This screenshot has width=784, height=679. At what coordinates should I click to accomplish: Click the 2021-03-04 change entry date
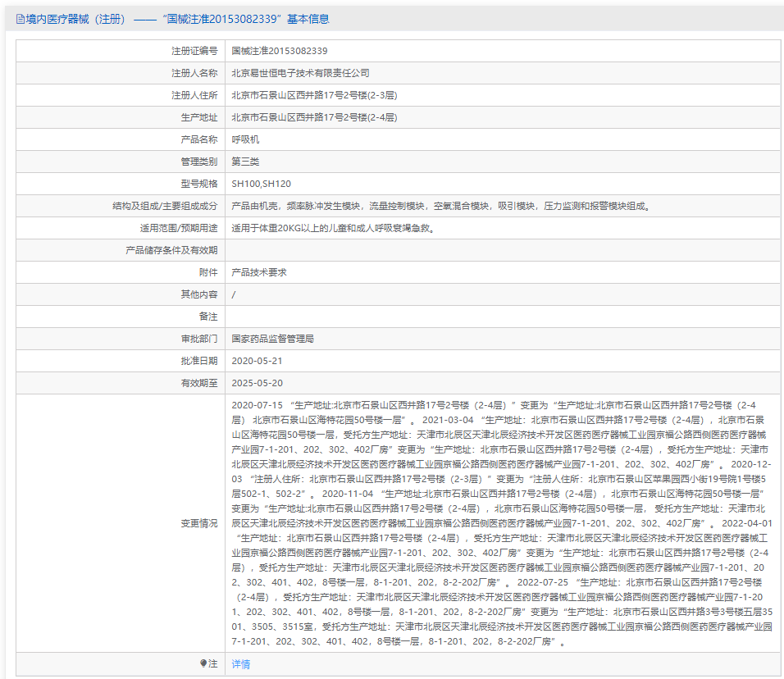point(448,420)
